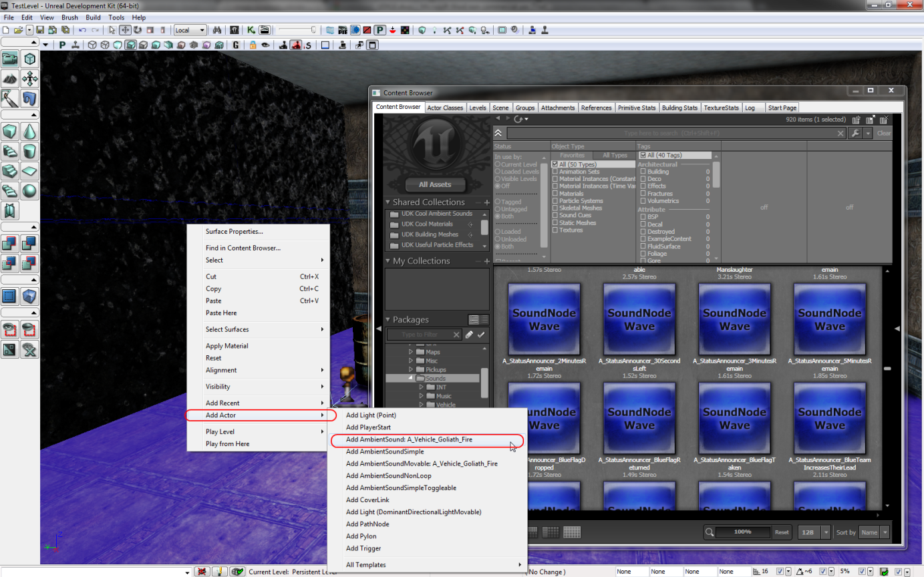Click the Add Volume icon

click(x=30, y=295)
